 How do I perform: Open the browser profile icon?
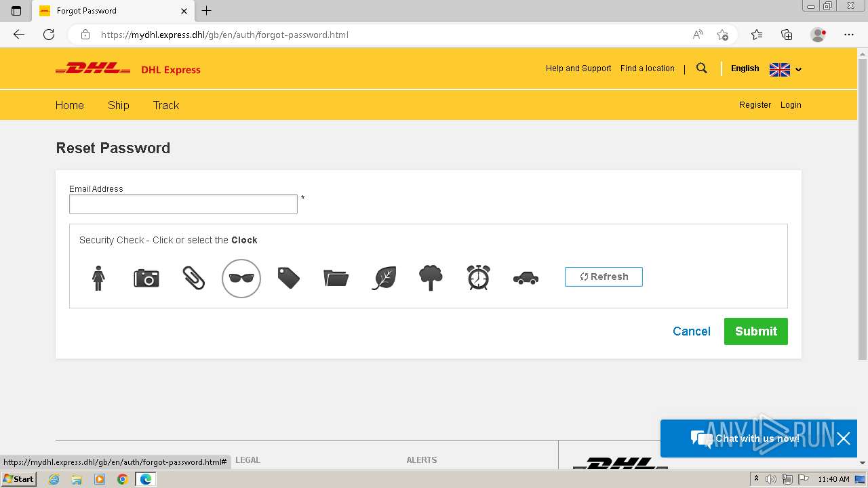point(818,35)
